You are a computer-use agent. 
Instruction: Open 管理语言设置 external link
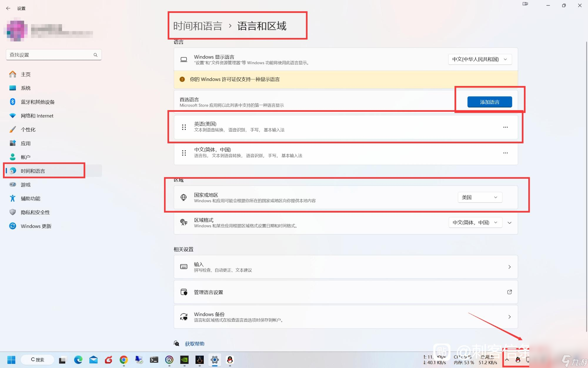[x=510, y=292]
